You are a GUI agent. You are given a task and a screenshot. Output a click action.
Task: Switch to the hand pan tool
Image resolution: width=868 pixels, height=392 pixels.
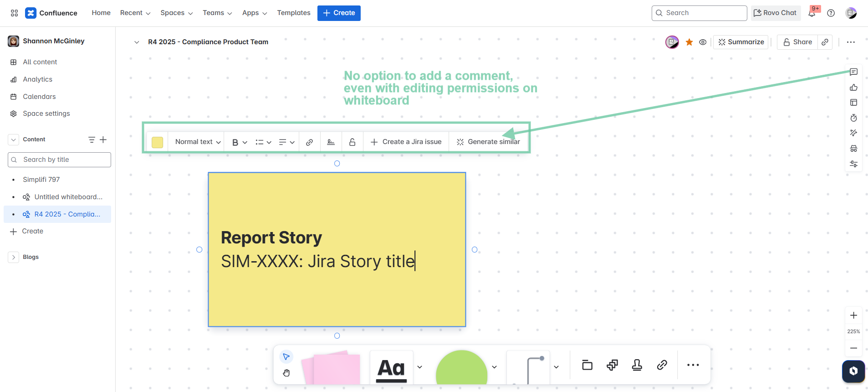tap(286, 373)
